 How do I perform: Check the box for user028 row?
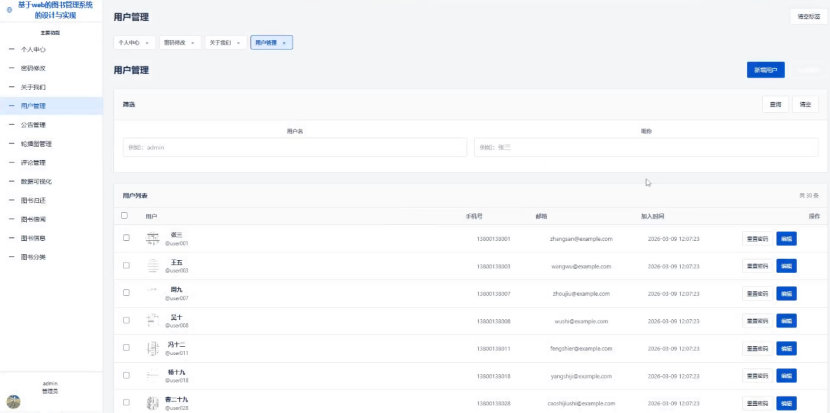pos(126,402)
